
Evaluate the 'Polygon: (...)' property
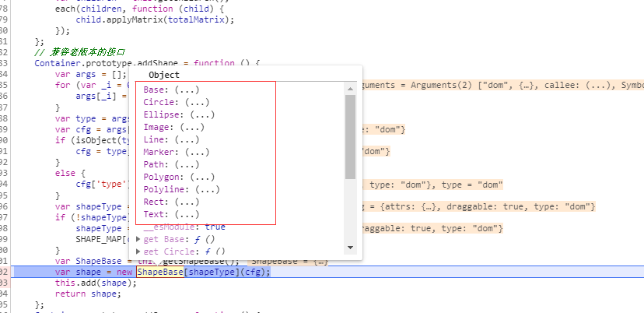pos(179,177)
